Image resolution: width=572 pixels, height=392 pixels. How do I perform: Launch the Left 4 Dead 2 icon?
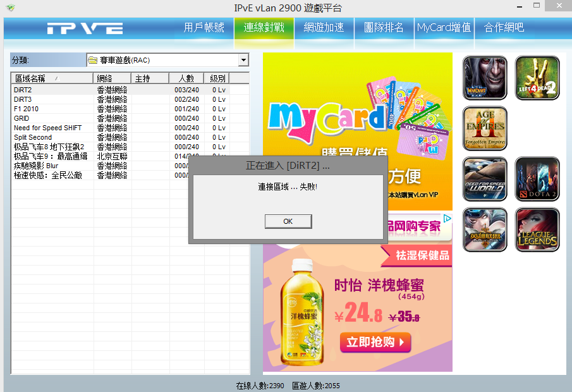(537, 78)
